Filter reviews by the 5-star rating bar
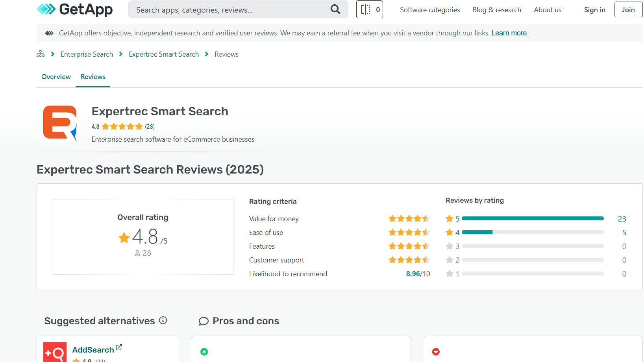The height and width of the screenshot is (362, 644). (532, 219)
